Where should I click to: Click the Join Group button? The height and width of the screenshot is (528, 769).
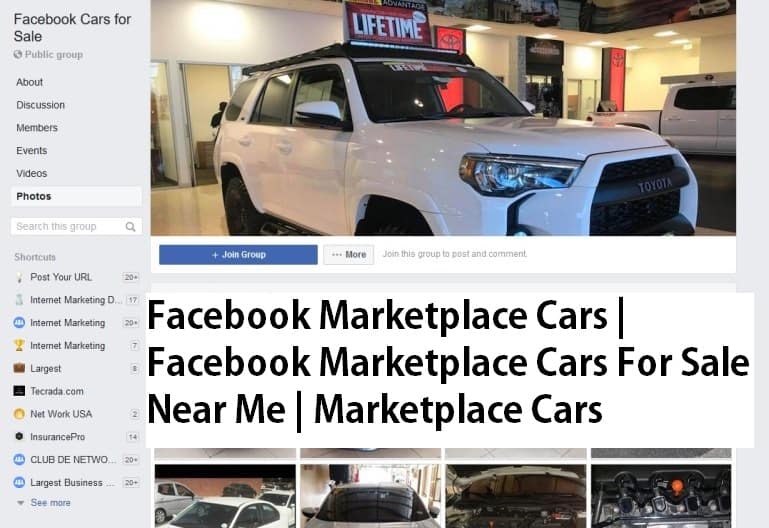(238, 254)
